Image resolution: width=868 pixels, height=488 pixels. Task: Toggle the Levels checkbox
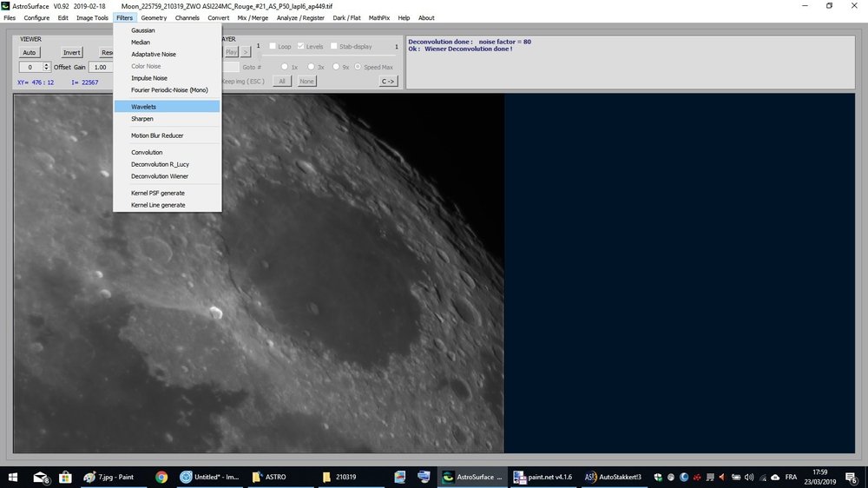(x=301, y=46)
